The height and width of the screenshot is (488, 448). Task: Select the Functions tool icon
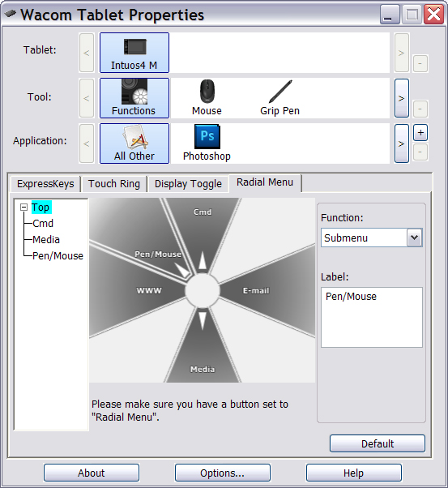coord(134,98)
